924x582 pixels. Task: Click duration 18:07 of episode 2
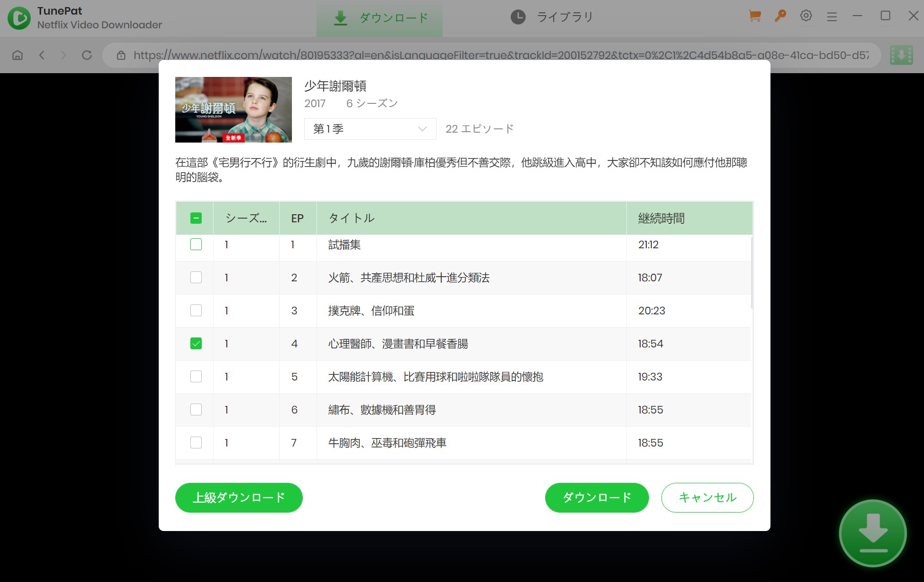coord(650,278)
